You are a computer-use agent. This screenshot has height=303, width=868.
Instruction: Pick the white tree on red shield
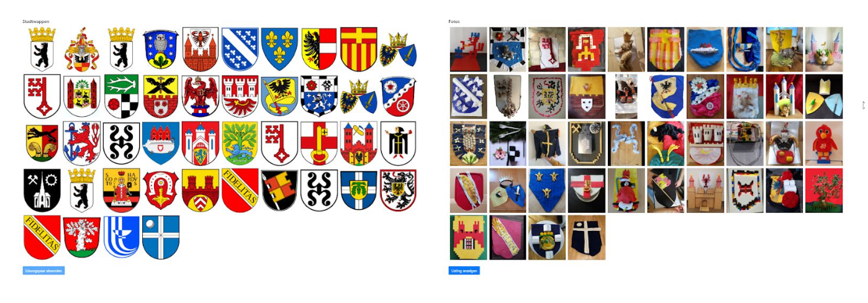(81, 237)
